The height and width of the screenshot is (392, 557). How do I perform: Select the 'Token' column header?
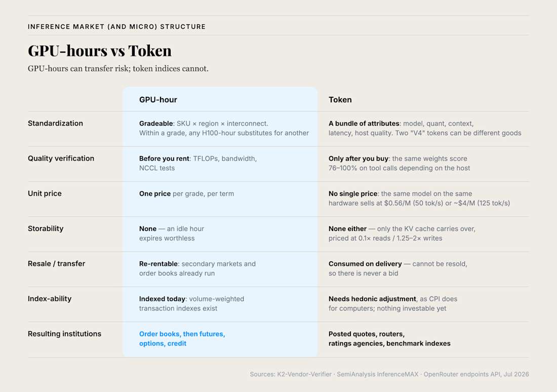[x=340, y=100]
